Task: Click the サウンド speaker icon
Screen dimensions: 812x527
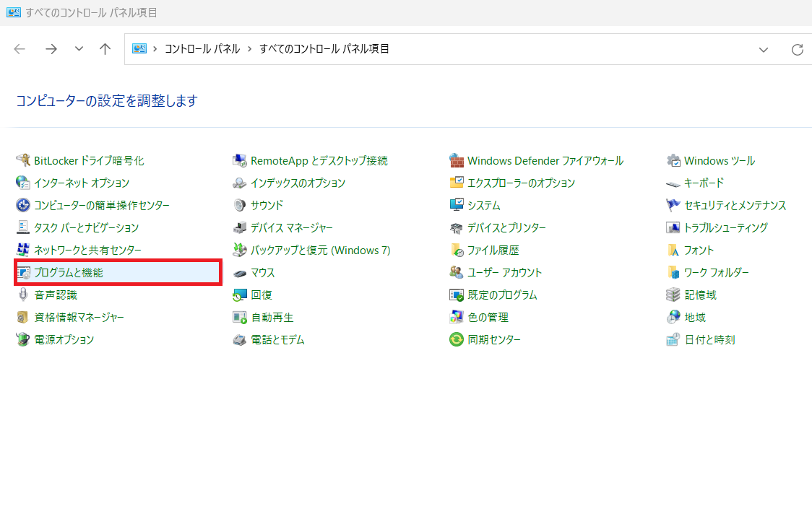Action: click(239, 205)
